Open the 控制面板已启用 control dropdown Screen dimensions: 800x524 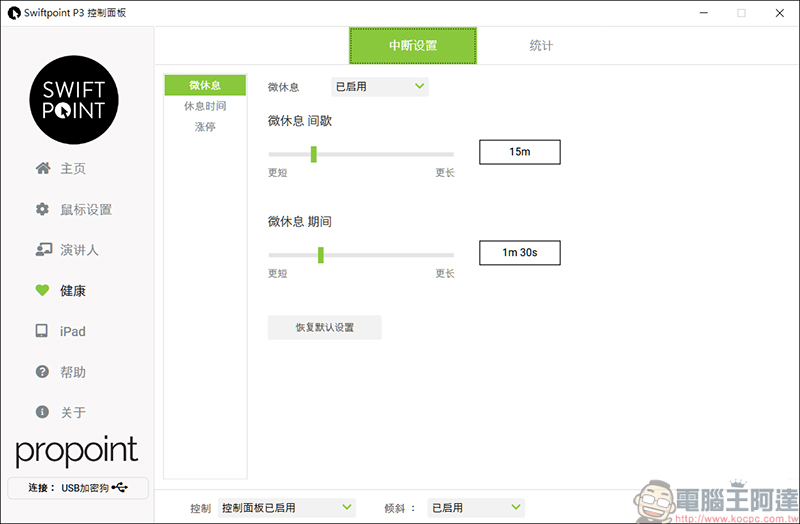tap(287, 508)
